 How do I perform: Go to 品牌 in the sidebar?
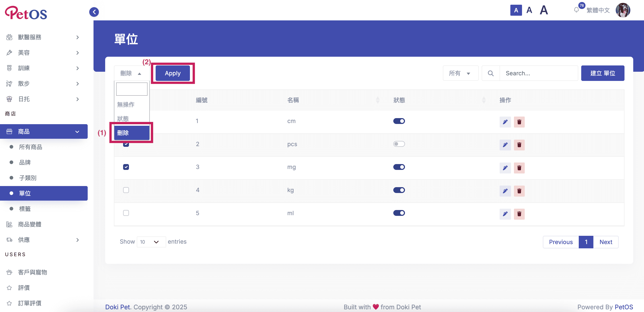point(25,162)
